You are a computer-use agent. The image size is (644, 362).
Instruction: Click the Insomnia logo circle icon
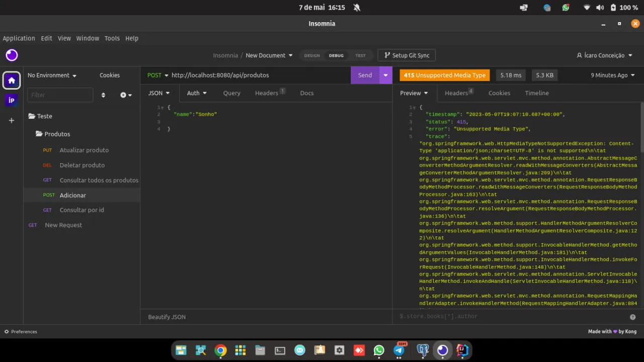pos(12,55)
